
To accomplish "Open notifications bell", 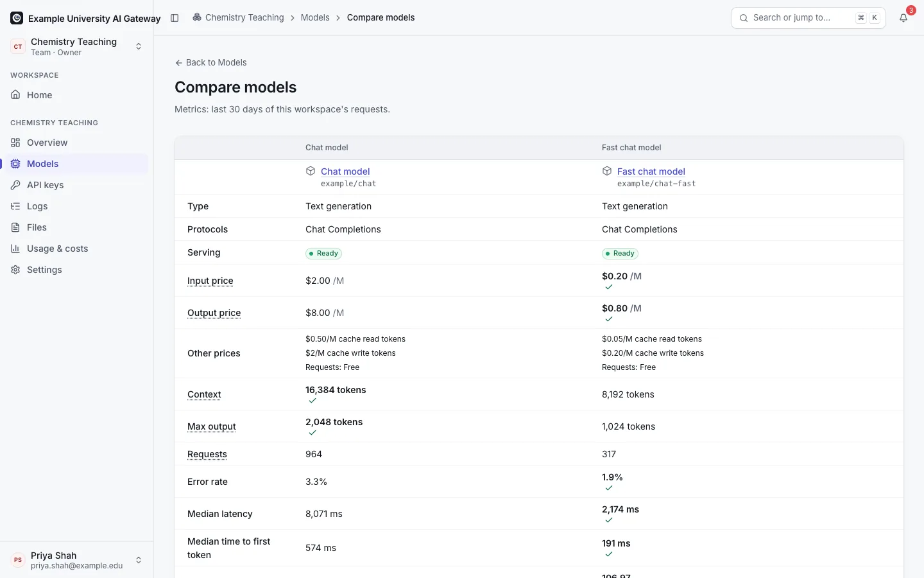I will click(x=903, y=18).
